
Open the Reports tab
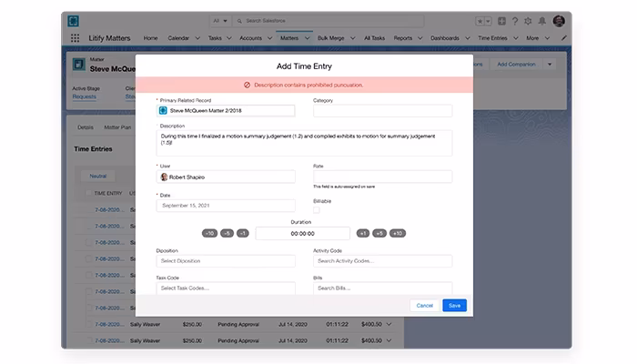(402, 38)
